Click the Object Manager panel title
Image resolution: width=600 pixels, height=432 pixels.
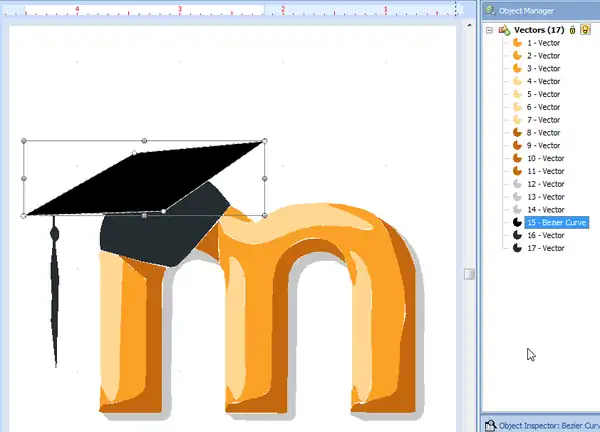[528, 10]
